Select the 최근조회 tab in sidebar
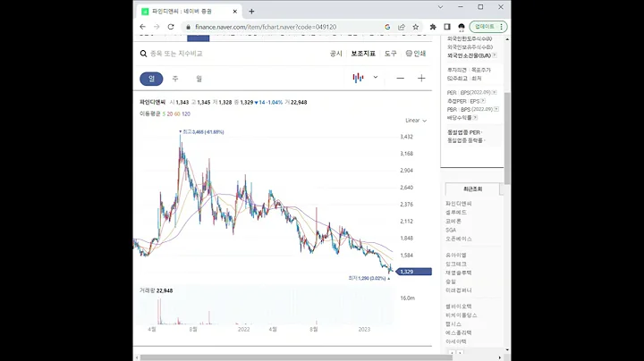This screenshot has width=644, height=361. 473,189
